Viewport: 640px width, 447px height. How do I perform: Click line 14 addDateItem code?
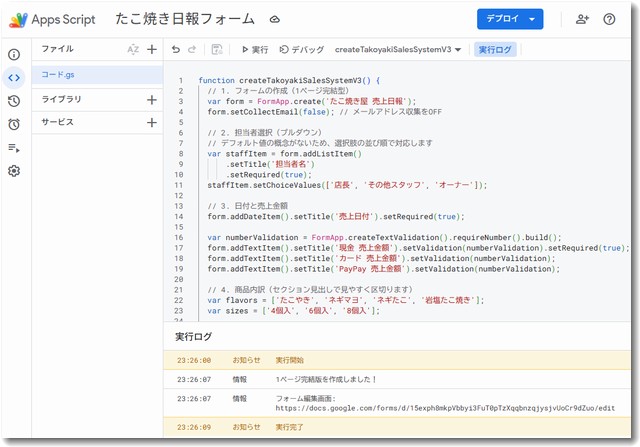(x=336, y=217)
